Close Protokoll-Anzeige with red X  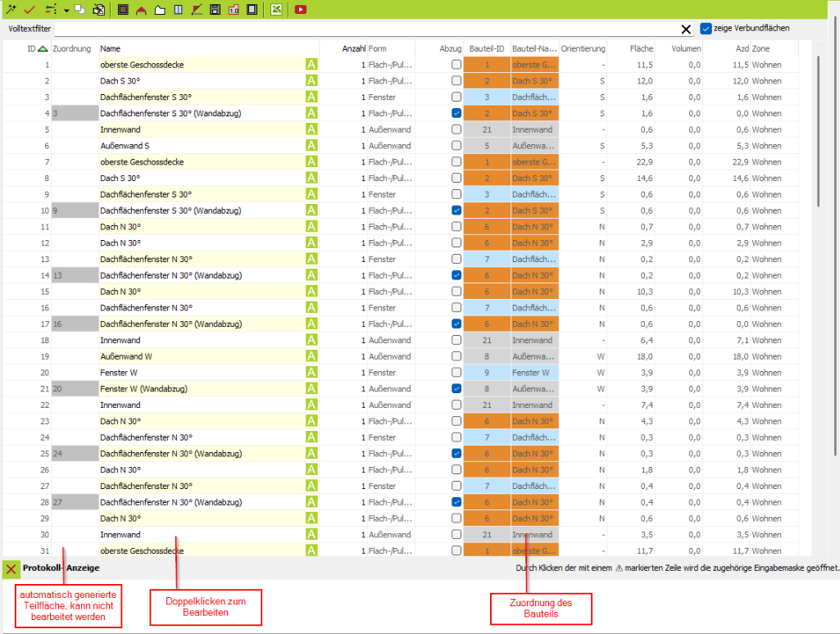(11, 568)
